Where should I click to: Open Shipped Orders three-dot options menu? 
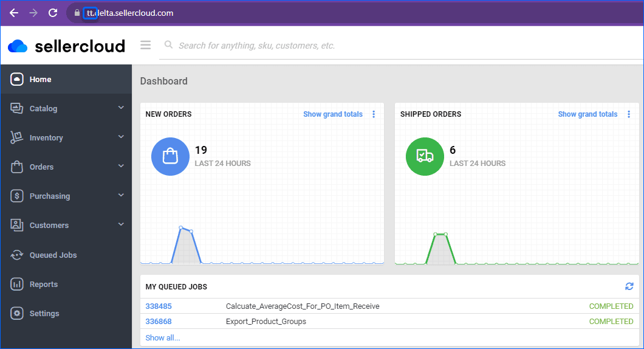(x=629, y=114)
